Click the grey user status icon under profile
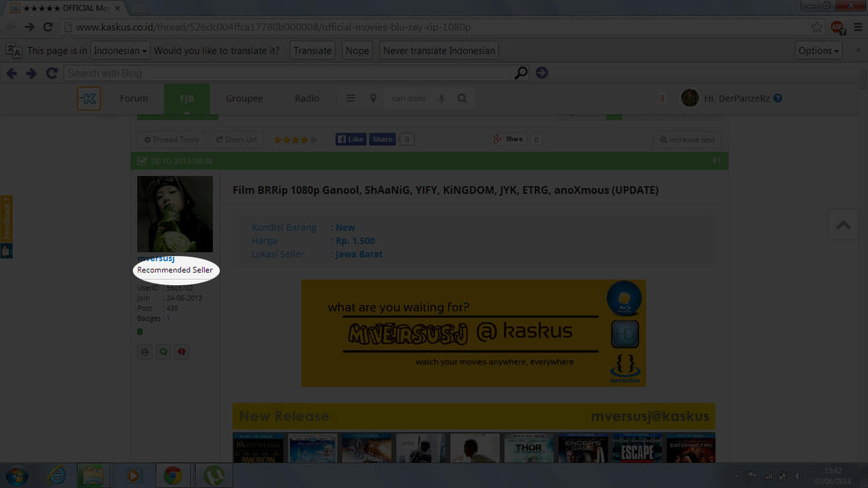Image resolution: width=868 pixels, height=488 pixels. coord(144,352)
